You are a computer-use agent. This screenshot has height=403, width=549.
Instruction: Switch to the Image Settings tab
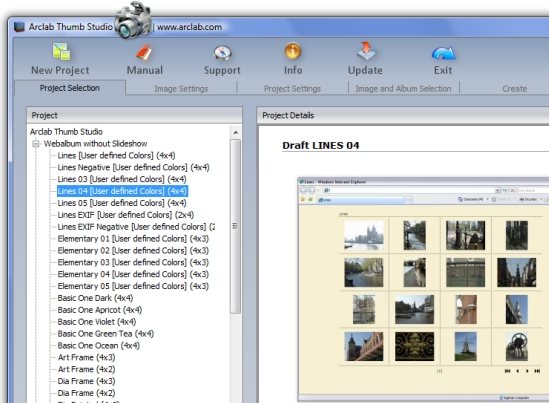(181, 89)
